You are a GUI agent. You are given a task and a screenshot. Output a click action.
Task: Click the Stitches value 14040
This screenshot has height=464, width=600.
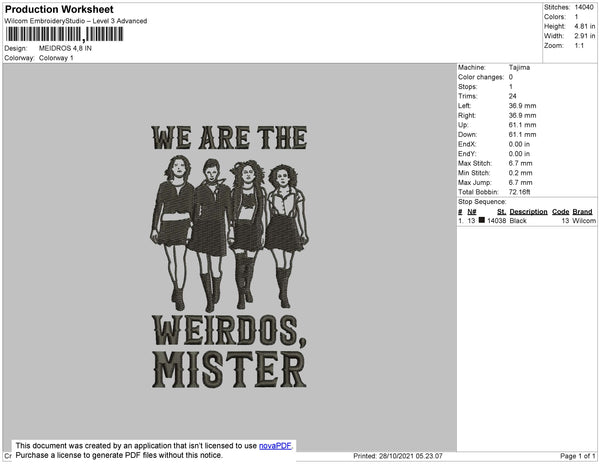[x=584, y=7]
